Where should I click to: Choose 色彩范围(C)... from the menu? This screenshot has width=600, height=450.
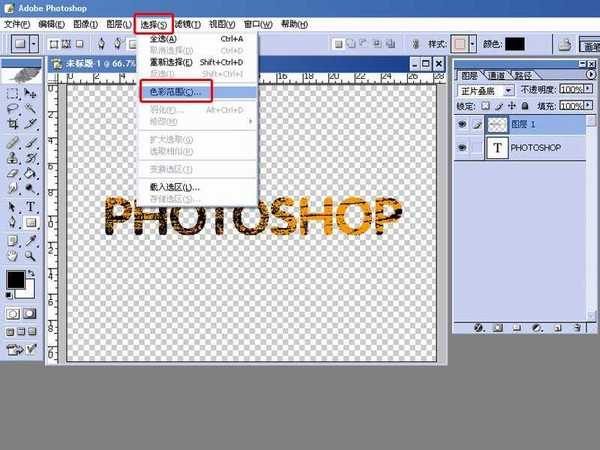pyautogui.click(x=198, y=91)
